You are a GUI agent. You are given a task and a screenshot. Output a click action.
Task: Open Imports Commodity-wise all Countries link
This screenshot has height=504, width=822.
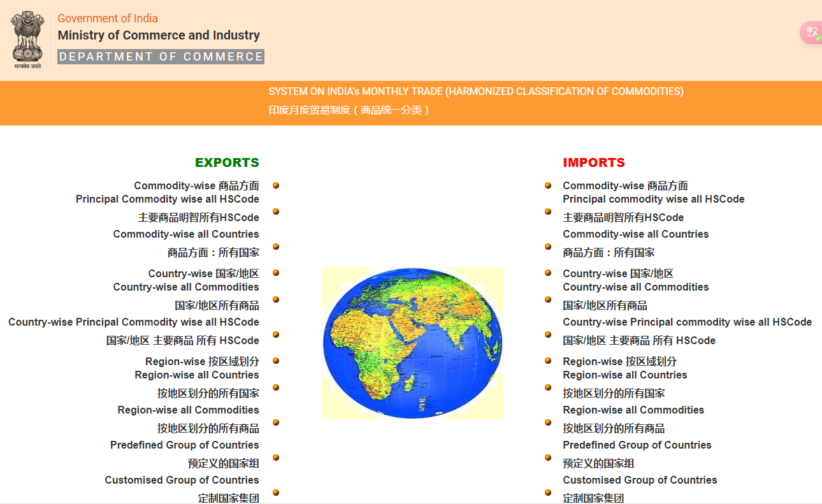coord(636,234)
